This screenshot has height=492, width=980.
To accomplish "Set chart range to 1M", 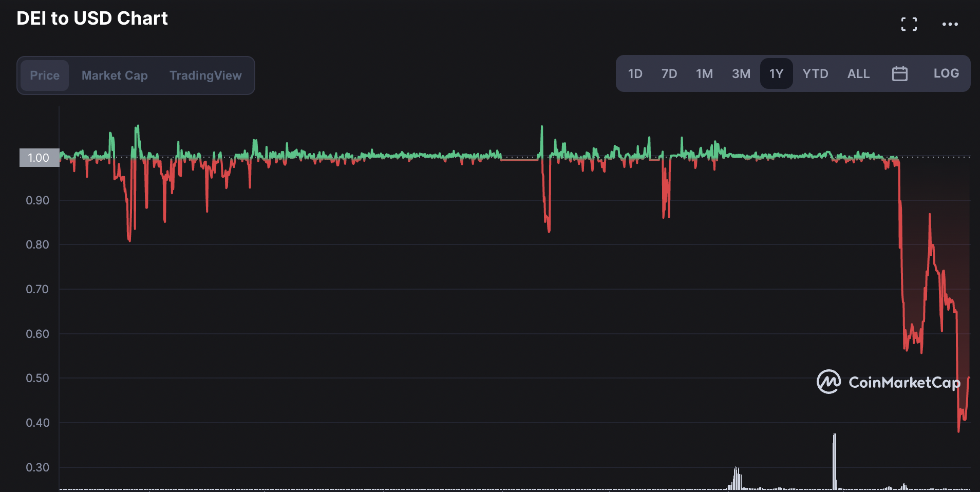I will 704,73.
